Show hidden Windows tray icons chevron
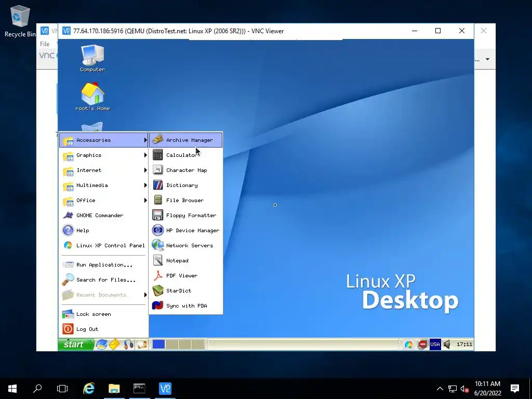Screen dimensions: 532x399 tap(440, 389)
